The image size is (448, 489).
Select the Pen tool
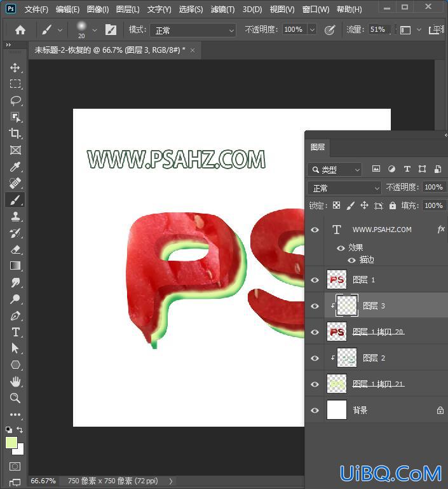pos(15,315)
